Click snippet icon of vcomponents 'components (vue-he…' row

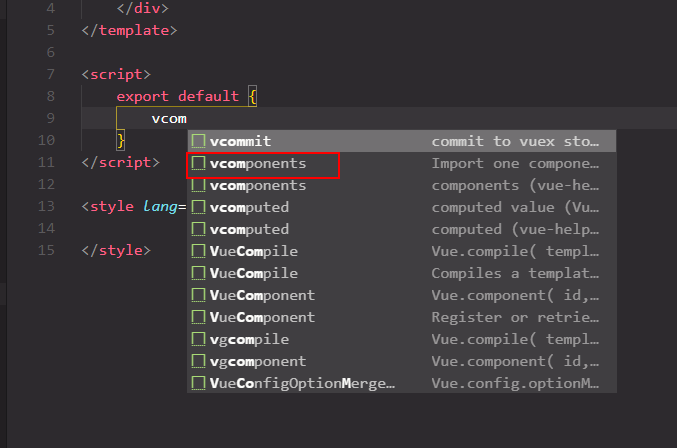pyautogui.click(x=198, y=185)
